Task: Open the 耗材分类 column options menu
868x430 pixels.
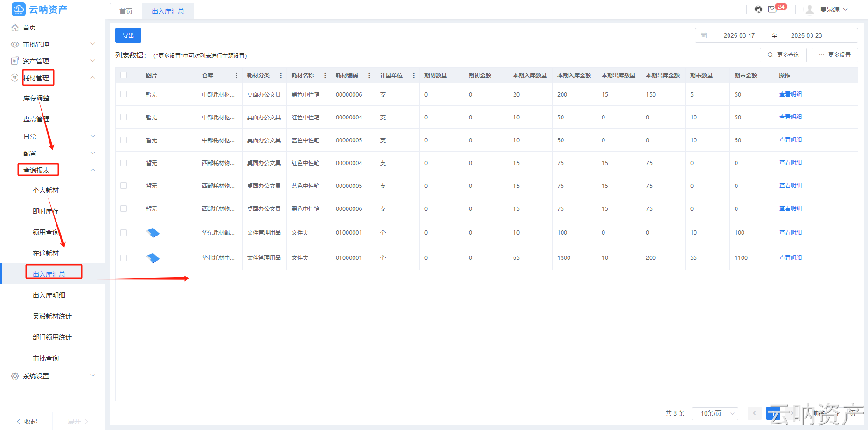Action: (x=281, y=76)
